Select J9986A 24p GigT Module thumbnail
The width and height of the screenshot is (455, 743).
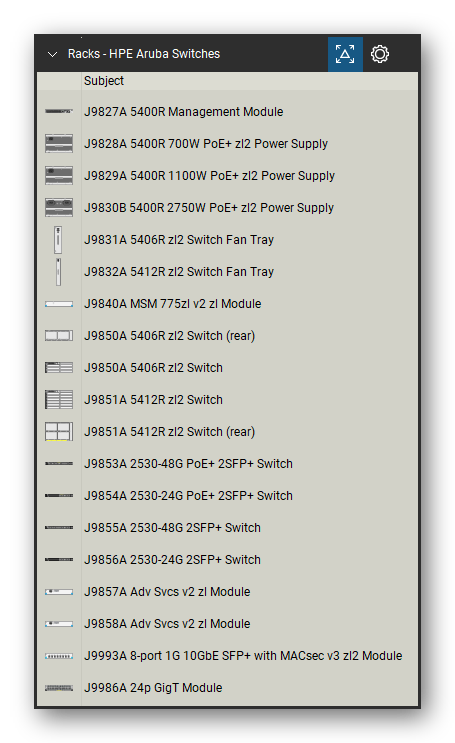[x=59, y=688]
